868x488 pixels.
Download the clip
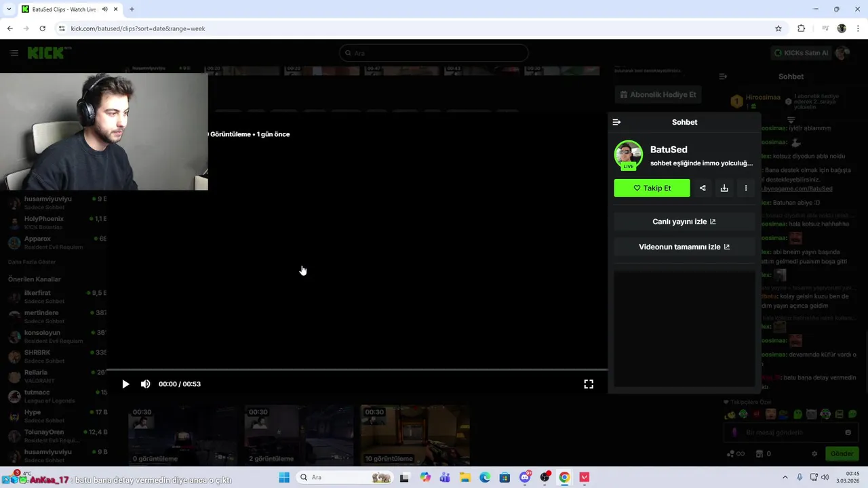tap(724, 188)
